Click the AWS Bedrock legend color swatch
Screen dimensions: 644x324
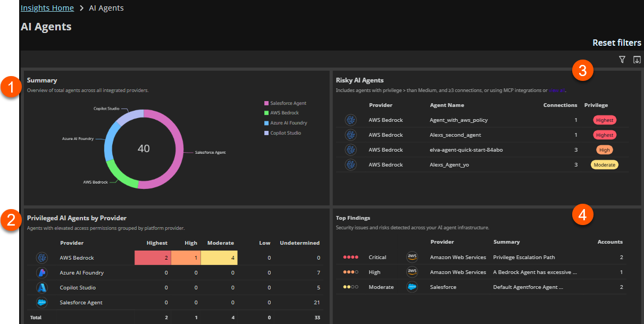tap(266, 113)
